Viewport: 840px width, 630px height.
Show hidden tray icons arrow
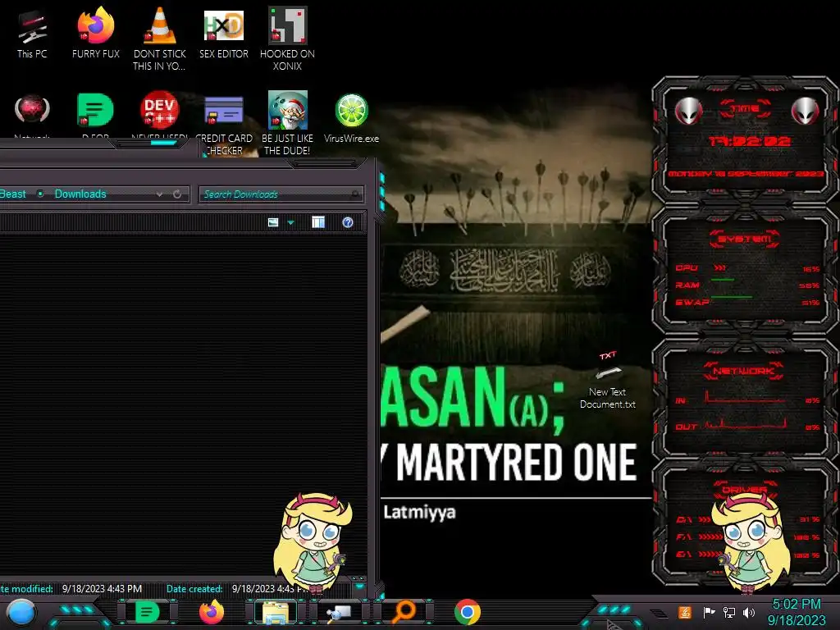click(x=659, y=614)
